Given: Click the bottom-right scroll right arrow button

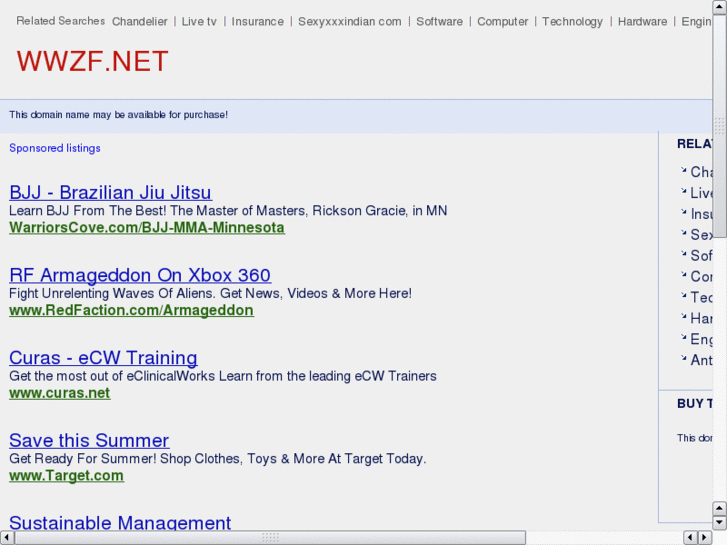Looking at the screenshot, I should click(x=705, y=538).
